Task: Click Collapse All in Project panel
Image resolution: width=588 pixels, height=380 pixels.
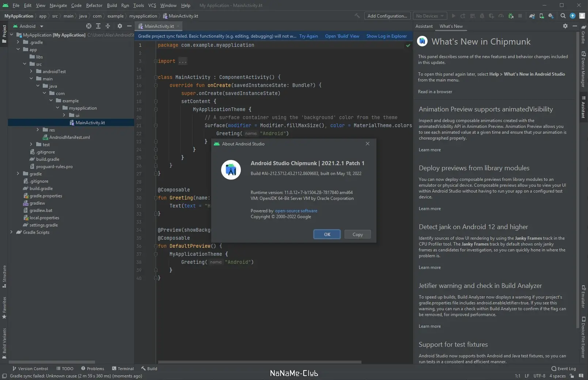Action: click(108, 26)
